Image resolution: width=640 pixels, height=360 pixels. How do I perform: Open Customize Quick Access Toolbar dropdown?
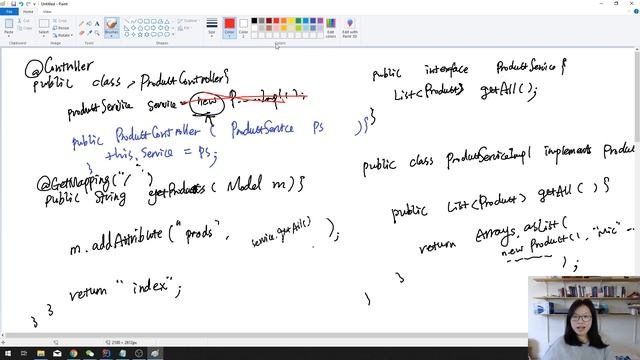[x=34, y=4]
